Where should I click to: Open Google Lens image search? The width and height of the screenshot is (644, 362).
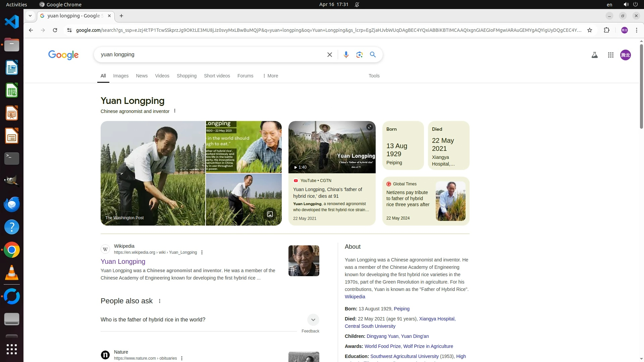tap(359, 55)
